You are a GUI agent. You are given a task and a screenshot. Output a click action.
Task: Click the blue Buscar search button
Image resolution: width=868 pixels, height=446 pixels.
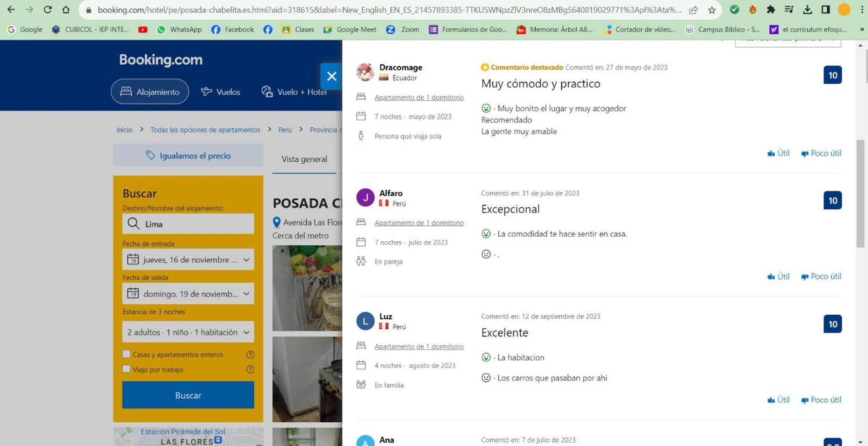[188, 395]
